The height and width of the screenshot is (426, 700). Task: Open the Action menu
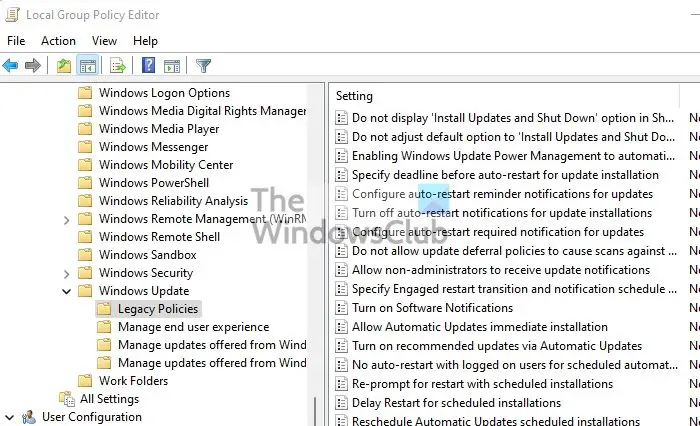coord(58,41)
